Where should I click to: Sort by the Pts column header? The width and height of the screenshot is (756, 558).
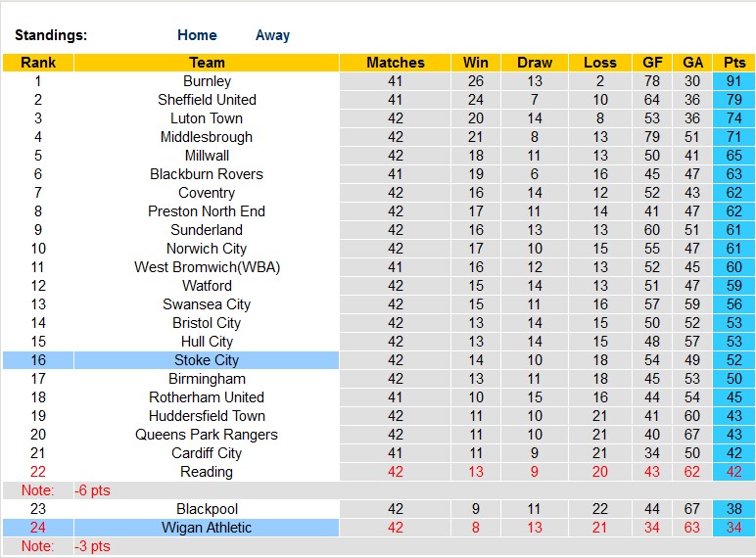734,63
